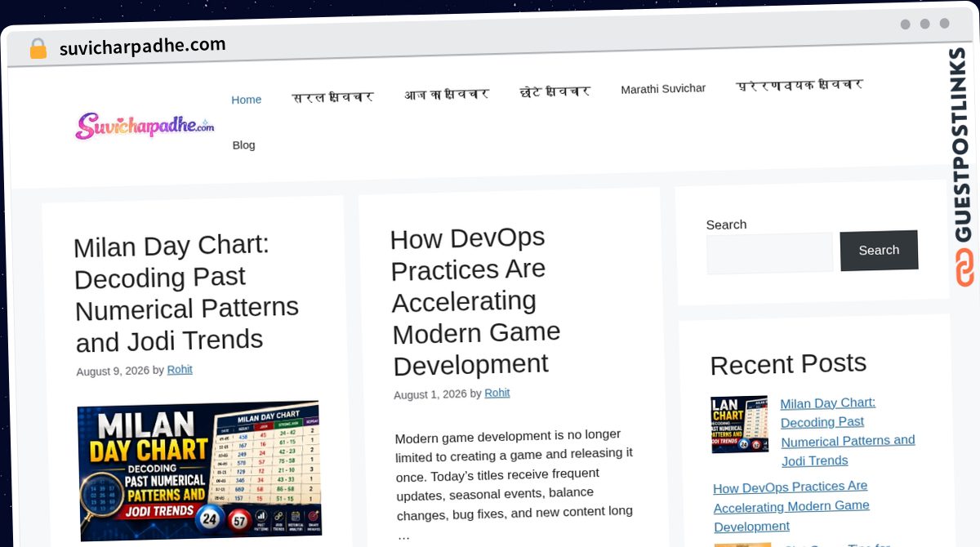
Task: Click the Recent Posts heading
Action: click(788, 363)
